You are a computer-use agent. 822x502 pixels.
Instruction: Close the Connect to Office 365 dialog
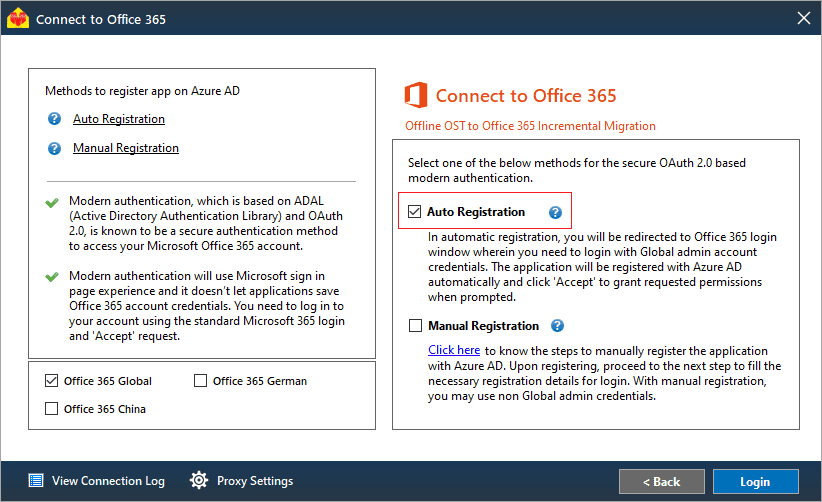804,18
